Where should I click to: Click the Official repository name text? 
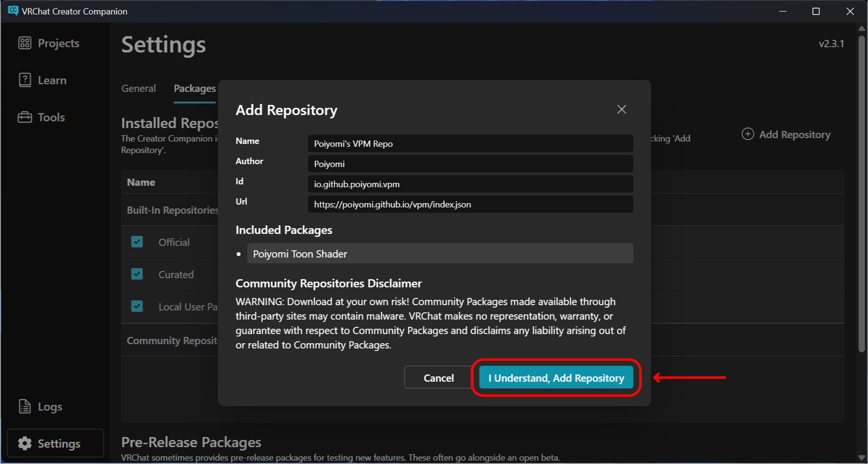point(174,243)
